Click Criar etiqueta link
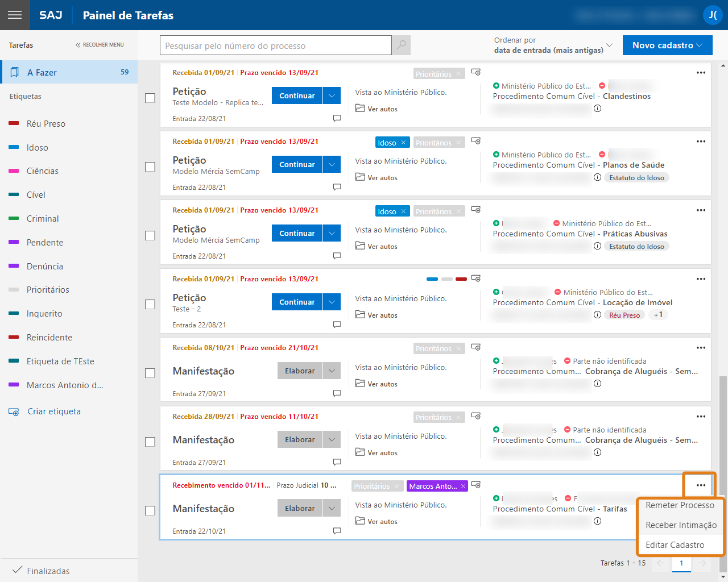 tap(44, 411)
